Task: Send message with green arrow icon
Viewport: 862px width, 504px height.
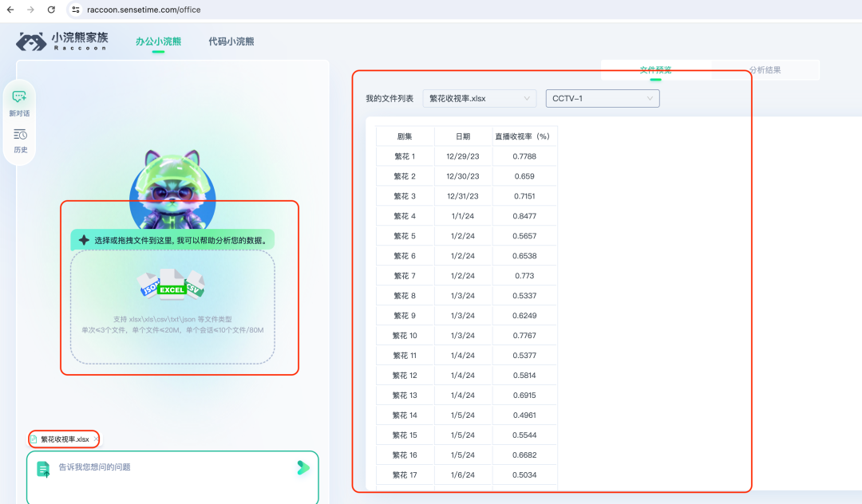Action: click(x=303, y=468)
